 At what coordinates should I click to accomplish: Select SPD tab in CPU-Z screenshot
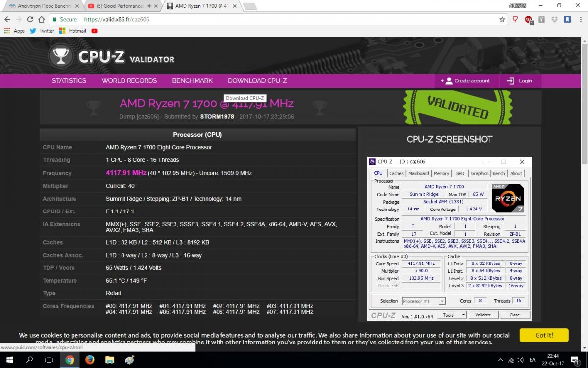click(460, 173)
